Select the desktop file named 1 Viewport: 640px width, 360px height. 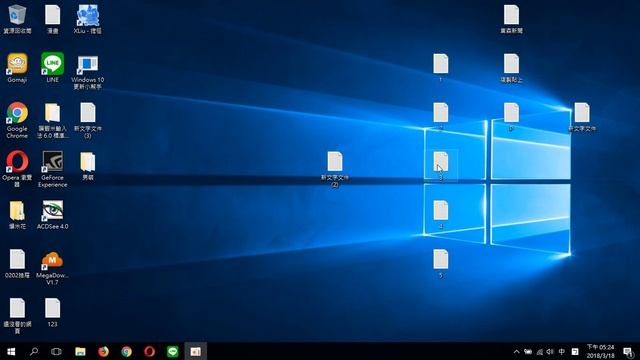coord(440,68)
